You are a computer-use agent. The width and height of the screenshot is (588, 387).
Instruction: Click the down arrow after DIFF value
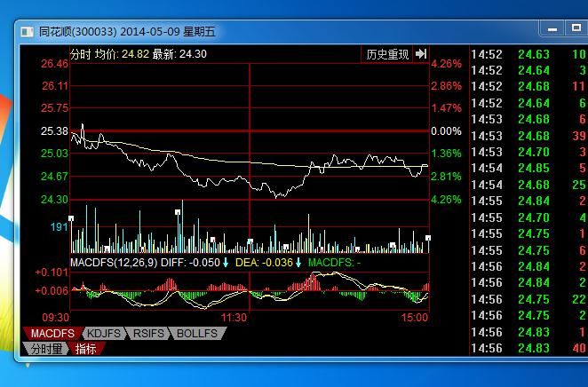[x=226, y=263]
